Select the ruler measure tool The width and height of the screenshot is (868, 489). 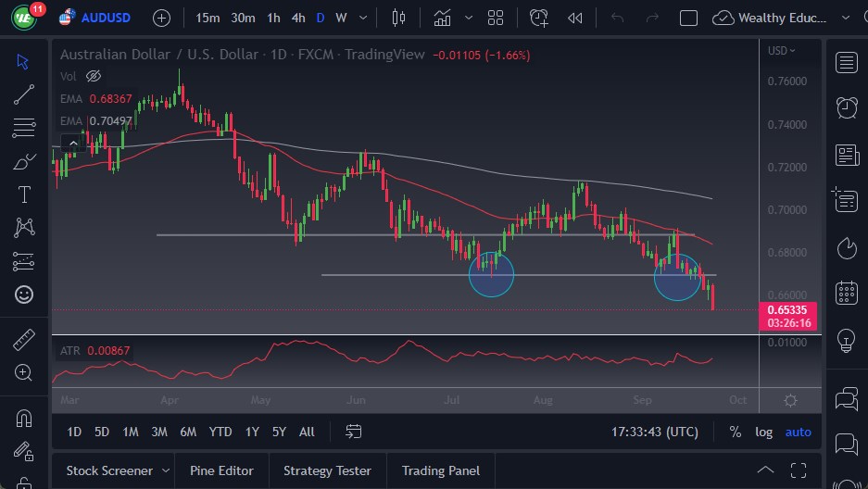tap(24, 339)
